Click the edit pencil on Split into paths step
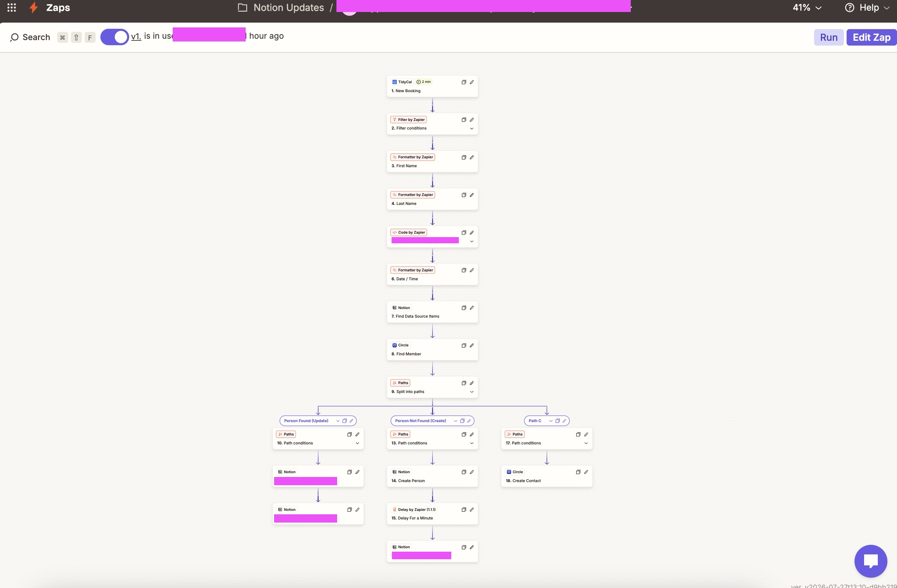897x588 pixels. (471, 383)
